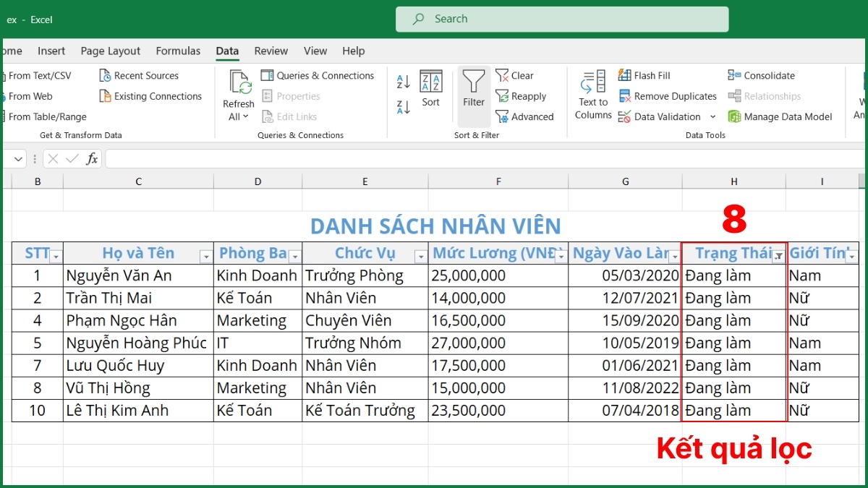868x488 pixels.
Task: Open the Chức Vụ column filter dropdown
Action: click(420, 256)
